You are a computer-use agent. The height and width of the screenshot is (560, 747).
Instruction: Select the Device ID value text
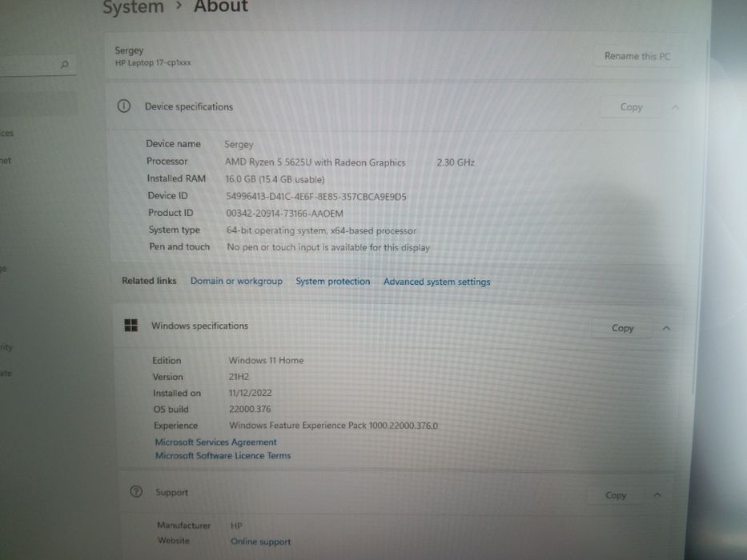316,197
